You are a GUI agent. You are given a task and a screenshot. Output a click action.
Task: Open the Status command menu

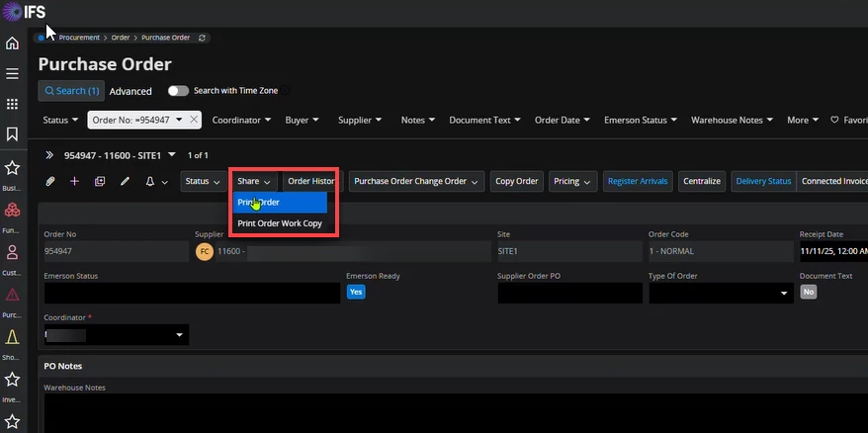(203, 181)
